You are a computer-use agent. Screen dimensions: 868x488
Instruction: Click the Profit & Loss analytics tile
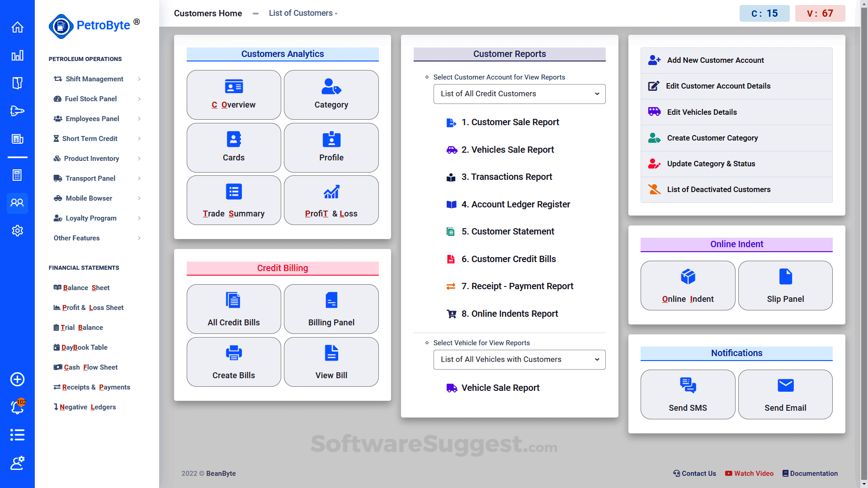331,200
